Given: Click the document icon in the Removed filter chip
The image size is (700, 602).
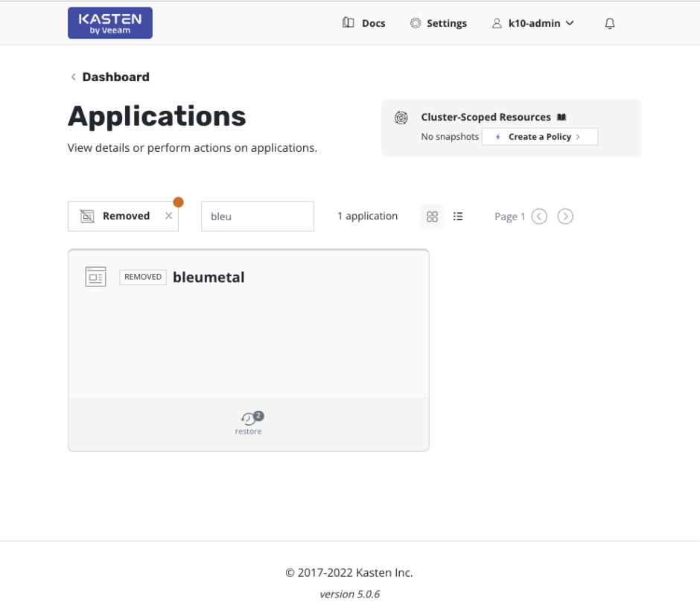Looking at the screenshot, I should 87,215.
